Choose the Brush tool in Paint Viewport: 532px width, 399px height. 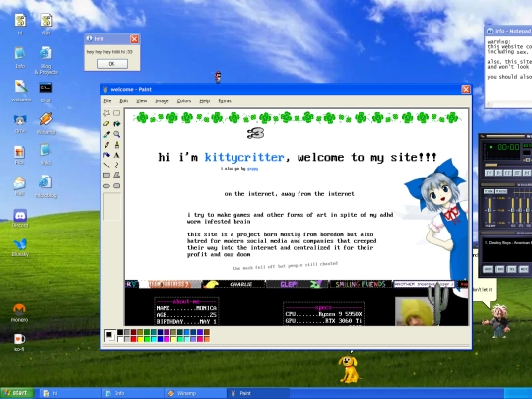coord(116,145)
